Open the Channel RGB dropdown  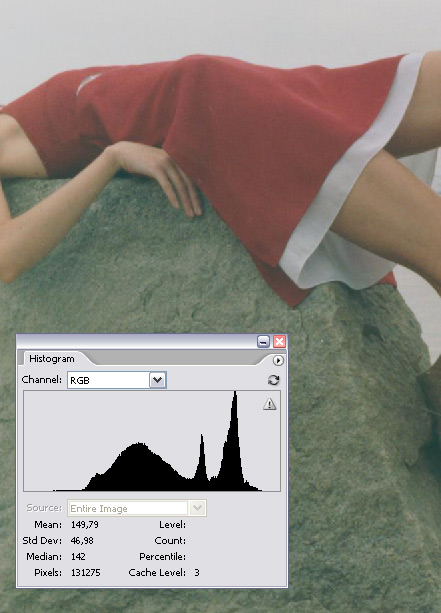tap(117, 380)
